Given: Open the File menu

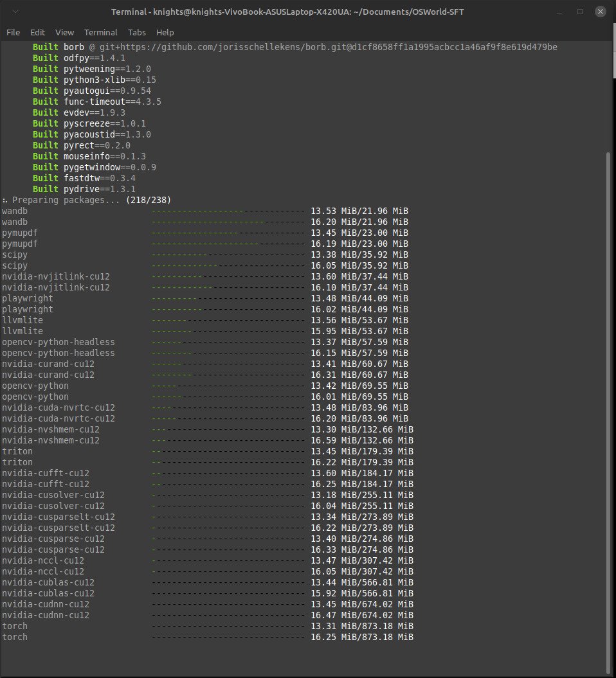Looking at the screenshot, I should click(x=13, y=32).
